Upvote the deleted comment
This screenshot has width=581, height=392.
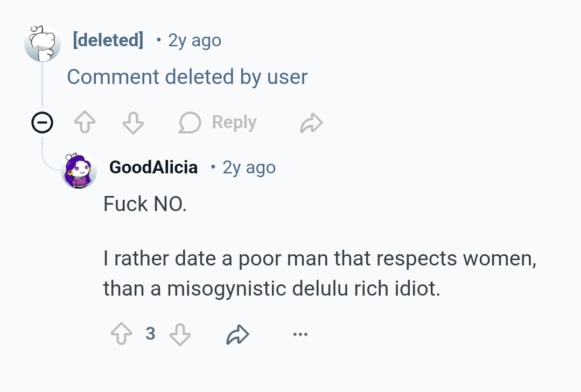(84, 124)
